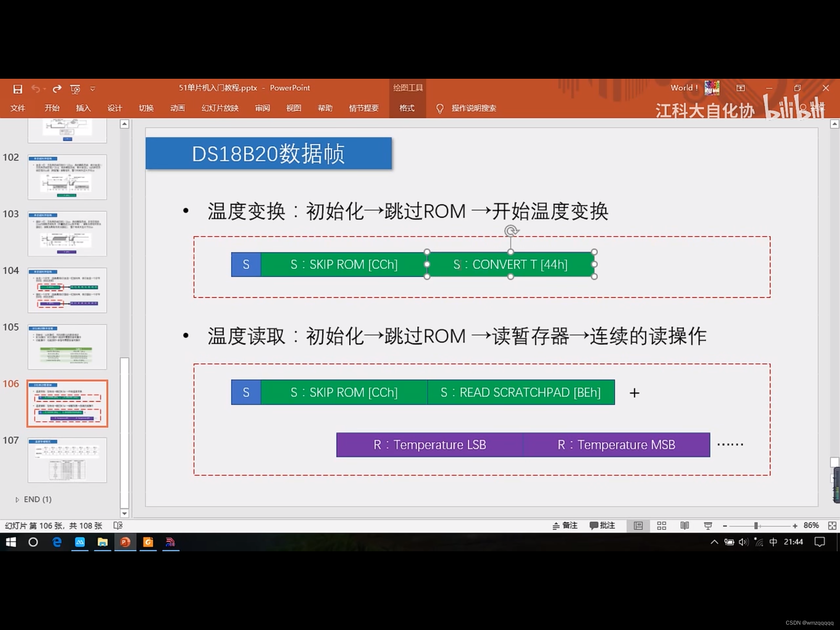The image size is (840, 630).
Task: Click the Slide Show view icon in status bar
Action: pos(708,526)
